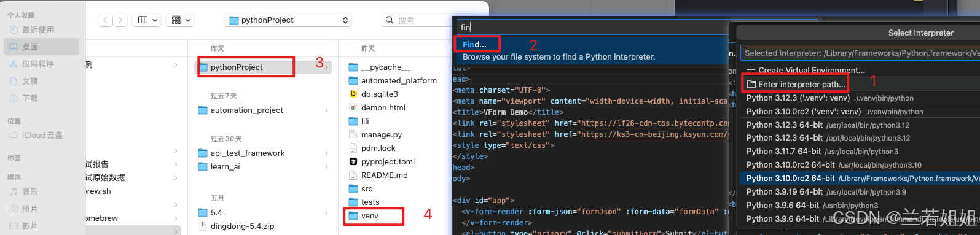This screenshot has height=235, width=980.
Task: Expand the api_test_framework folder chevron
Action: tap(326, 153)
